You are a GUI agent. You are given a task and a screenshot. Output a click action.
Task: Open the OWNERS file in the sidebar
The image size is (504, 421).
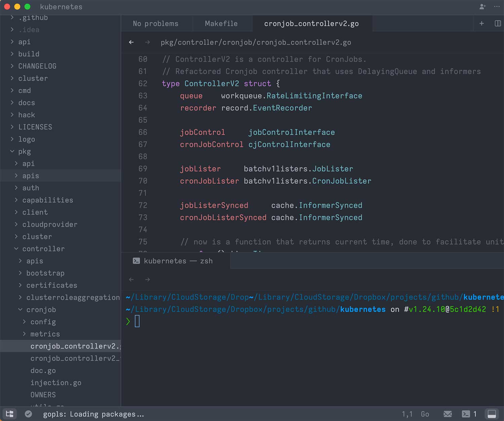60,395
